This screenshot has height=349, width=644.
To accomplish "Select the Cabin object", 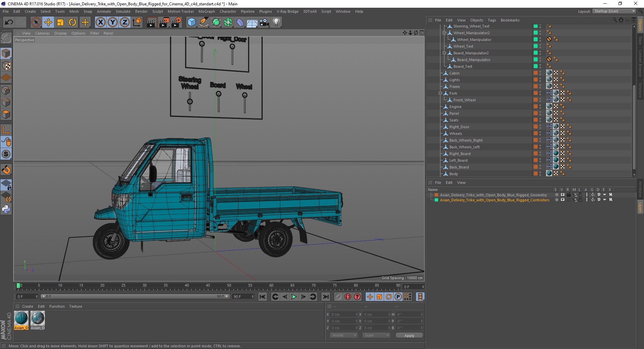I will click(x=454, y=73).
